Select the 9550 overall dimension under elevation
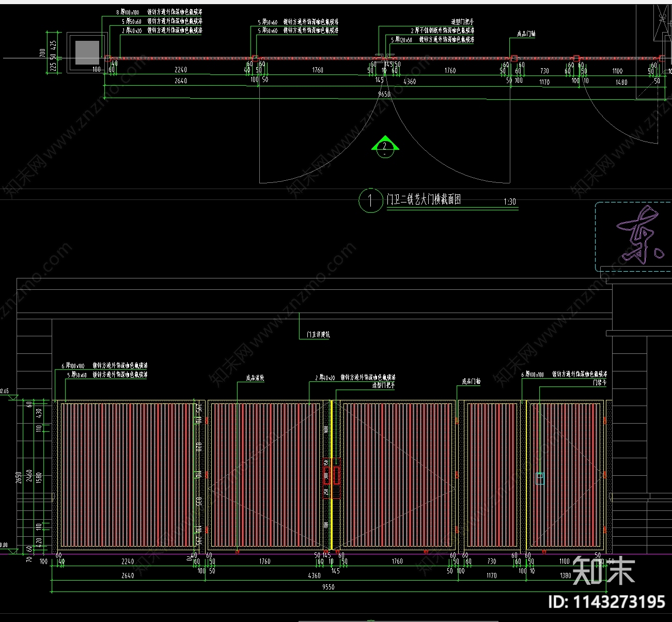The height and width of the screenshot is (622, 672). tap(328, 587)
